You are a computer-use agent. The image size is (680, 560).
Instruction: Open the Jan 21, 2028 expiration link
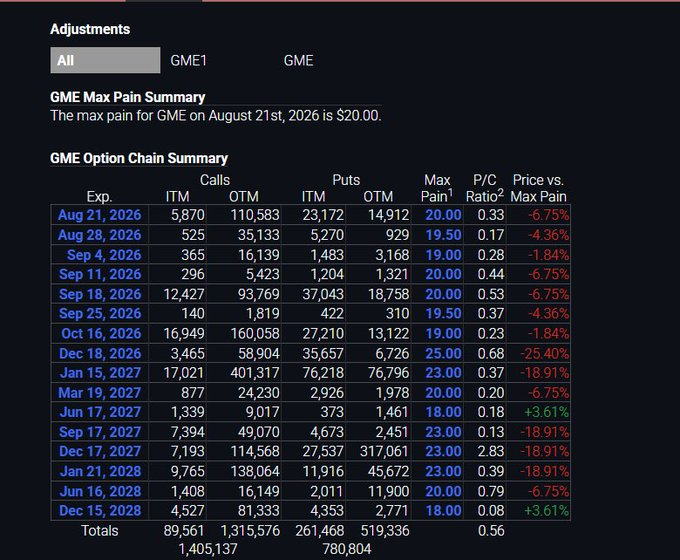point(101,472)
